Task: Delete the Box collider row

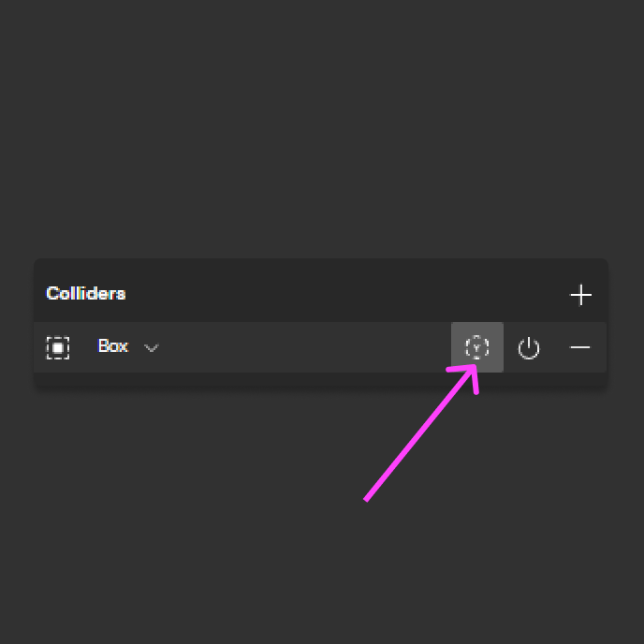Action: point(580,347)
